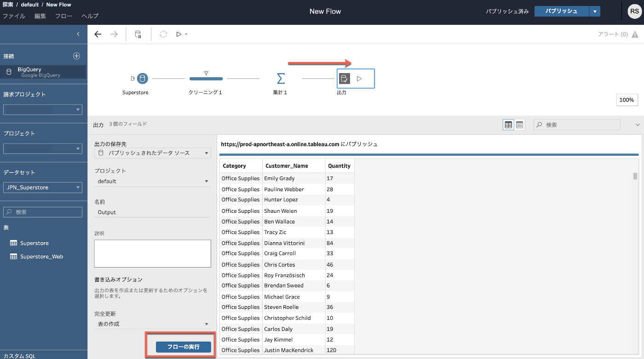The width and height of the screenshot is (644, 359).
Task: Select the クリーニング 1 step bar
Action: 206,79
